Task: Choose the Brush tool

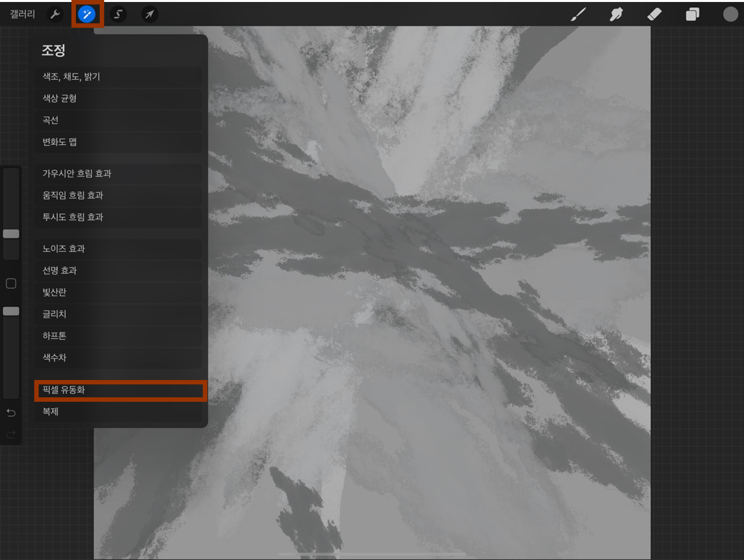Action: pyautogui.click(x=578, y=14)
